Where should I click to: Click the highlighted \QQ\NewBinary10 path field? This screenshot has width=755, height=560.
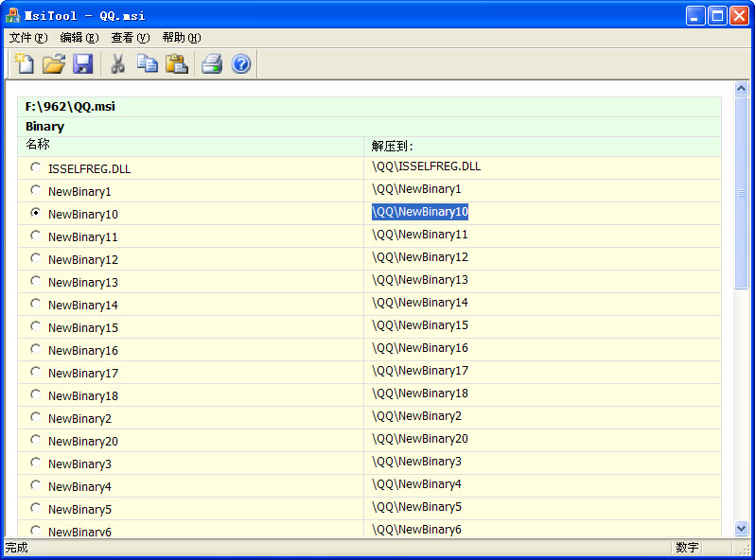coord(419,212)
